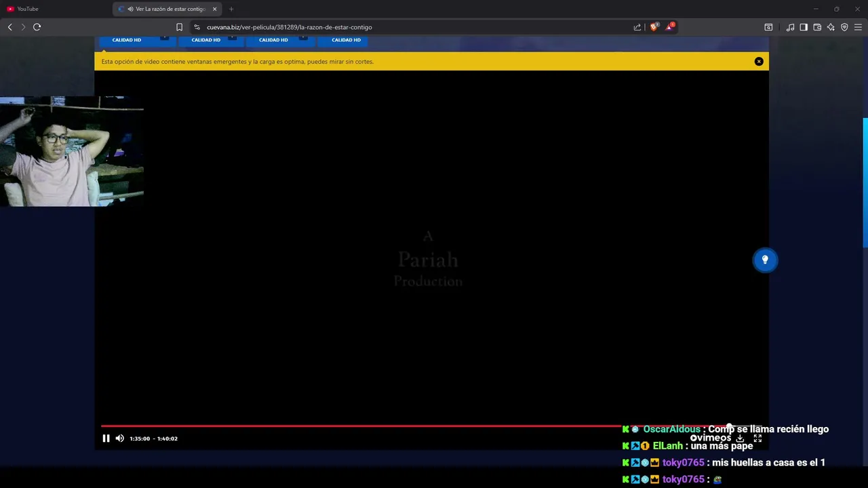Toggle the browser sidebar panel
The height and width of the screenshot is (488, 868).
[804, 27]
